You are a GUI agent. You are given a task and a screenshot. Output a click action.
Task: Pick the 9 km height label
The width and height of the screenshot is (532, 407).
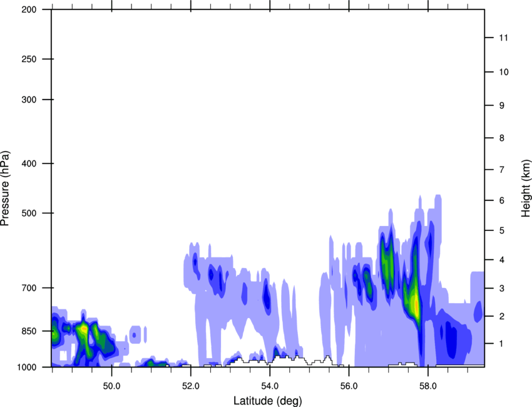(x=502, y=106)
